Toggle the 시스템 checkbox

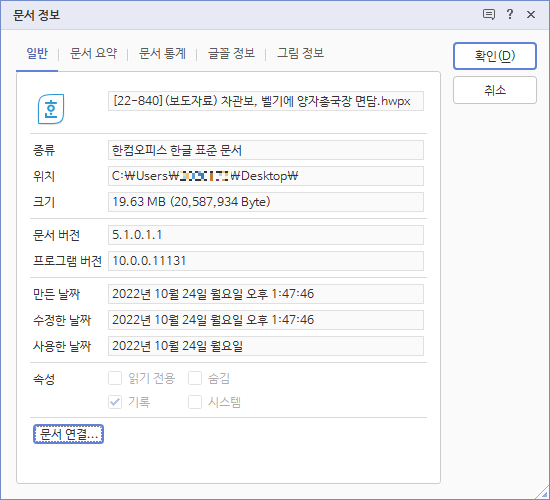(195, 402)
